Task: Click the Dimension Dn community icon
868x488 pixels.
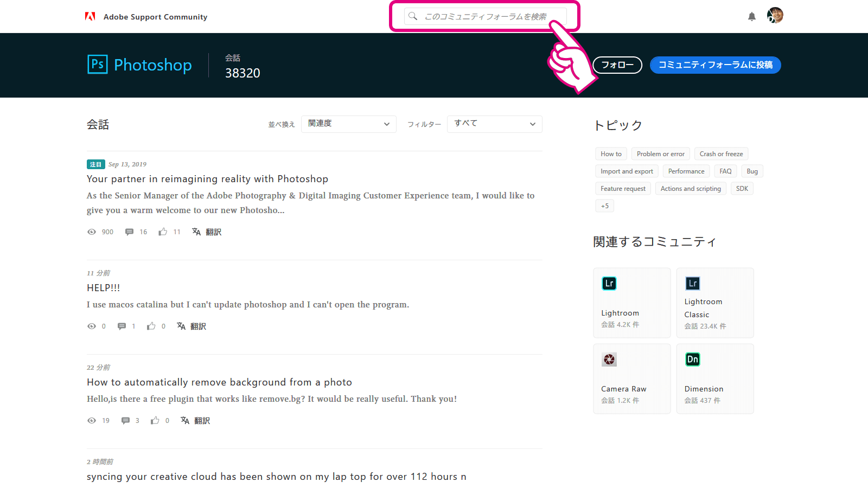Action: (x=693, y=359)
